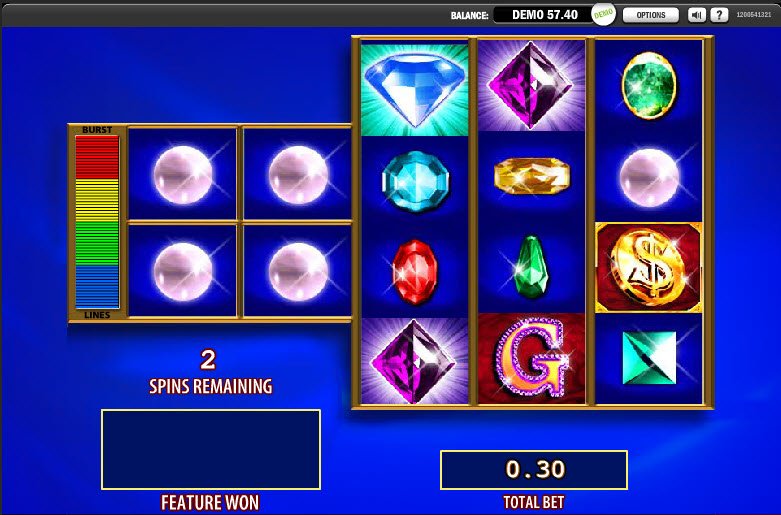The width and height of the screenshot is (781, 515).
Task: Mute sound with the speaker icon
Action: pos(696,15)
